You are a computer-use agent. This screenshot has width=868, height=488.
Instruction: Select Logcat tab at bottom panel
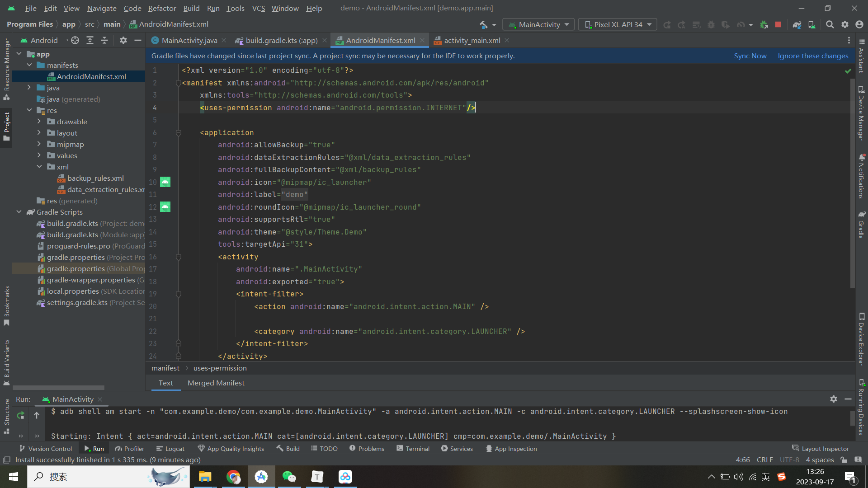coord(174,449)
